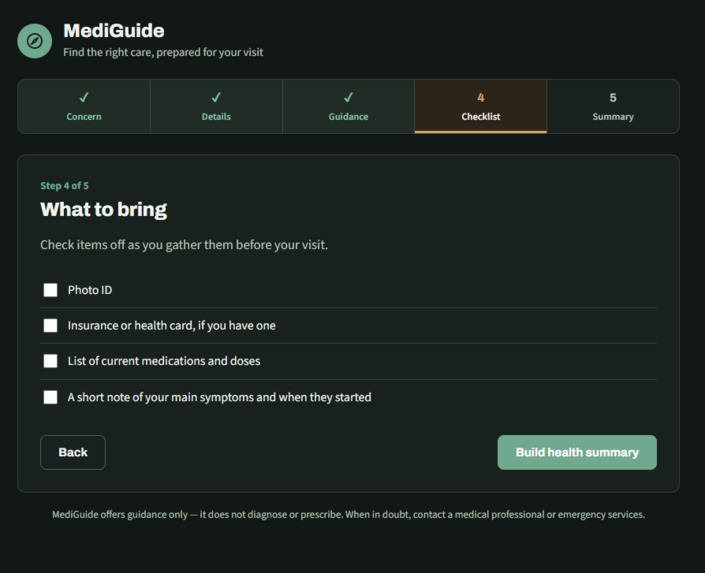This screenshot has height=573, width=705.
Task: Check List of current medications and doses
Action: tap(50, 361)
